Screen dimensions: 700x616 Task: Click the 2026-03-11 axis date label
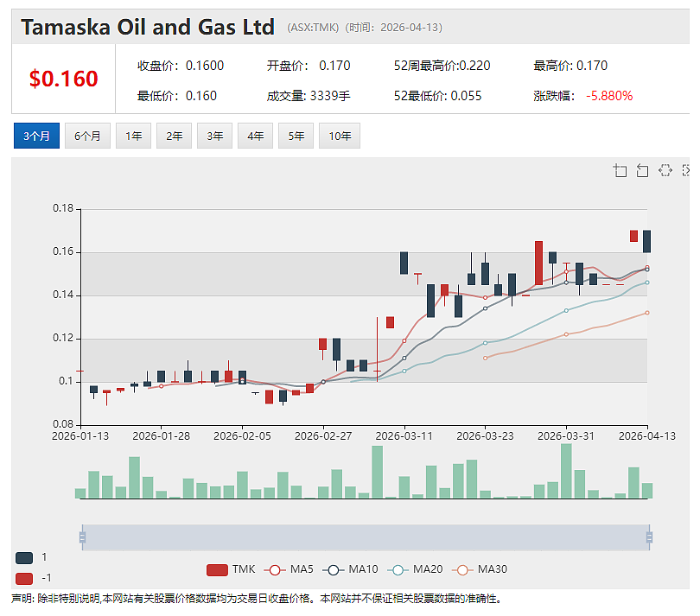click(404, 436)
